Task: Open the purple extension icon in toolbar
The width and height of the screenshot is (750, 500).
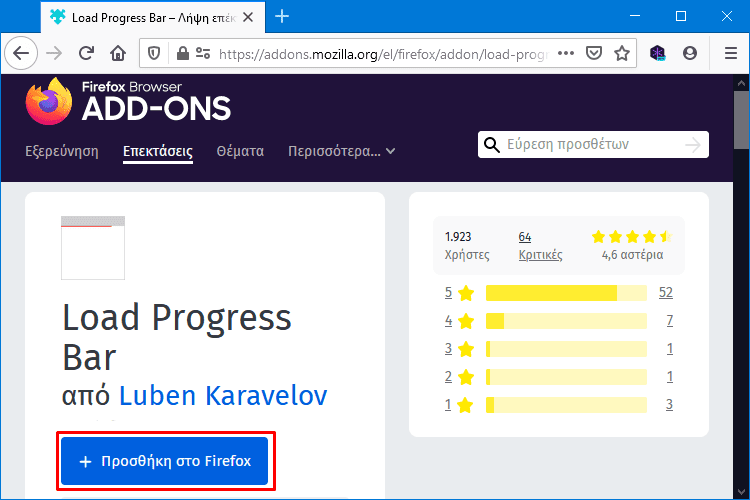Action: click(658, 53)
